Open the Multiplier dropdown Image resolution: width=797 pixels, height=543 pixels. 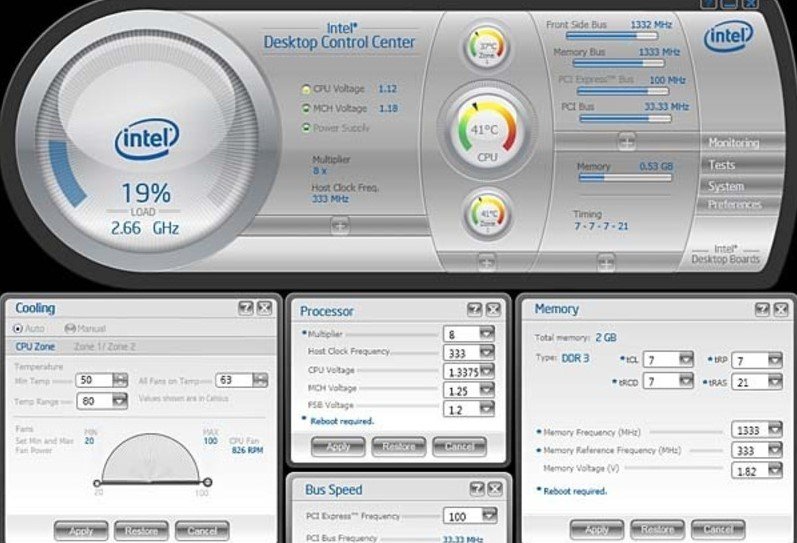pyautogui.click(x=487, y=334)
